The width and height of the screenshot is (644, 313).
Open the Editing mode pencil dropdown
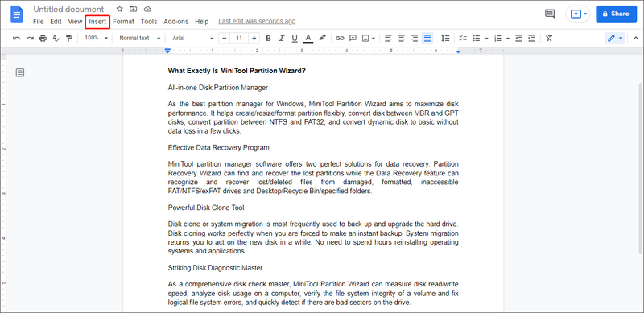615,38
